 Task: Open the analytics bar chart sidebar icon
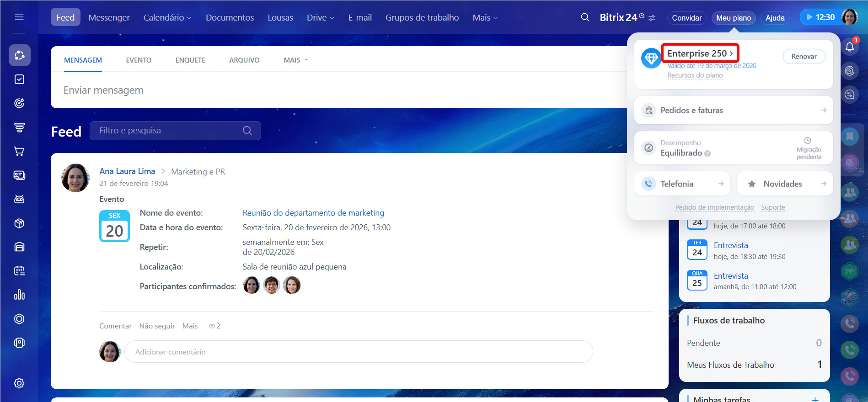coord(19,295)
